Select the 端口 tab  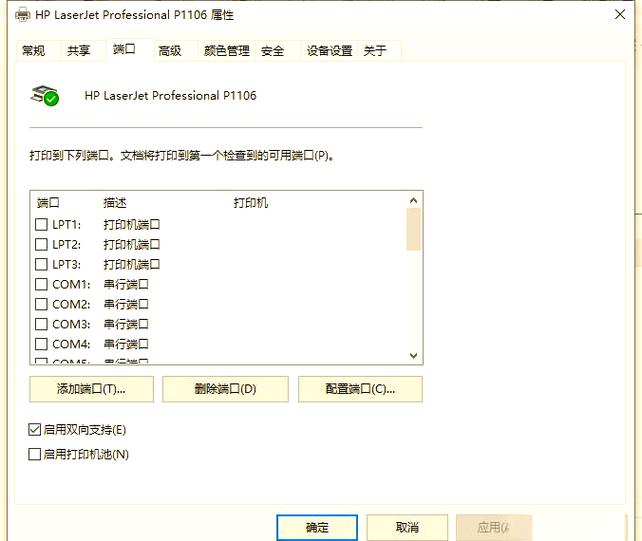click(124, 49)
